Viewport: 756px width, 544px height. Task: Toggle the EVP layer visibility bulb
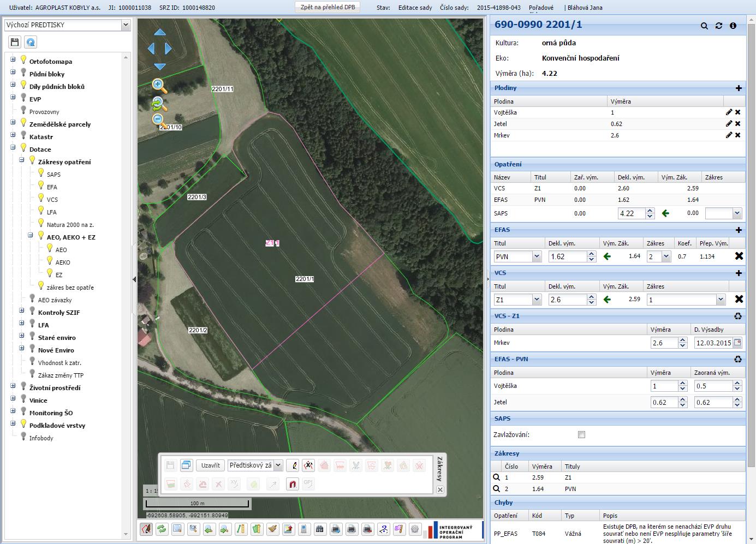point(23,98)
